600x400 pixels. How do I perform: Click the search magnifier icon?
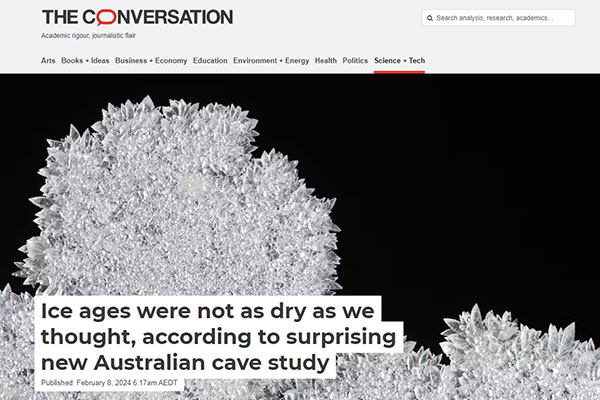coord(430,18)
